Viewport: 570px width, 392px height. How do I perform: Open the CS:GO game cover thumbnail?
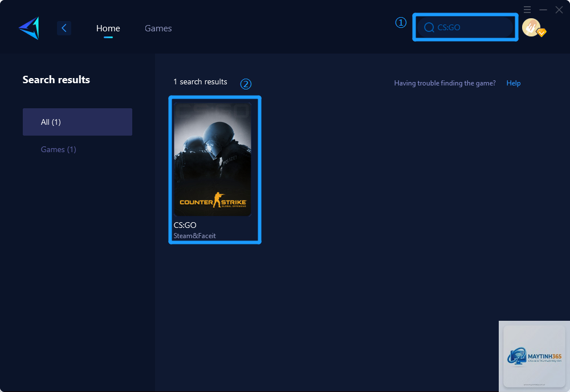pos(213,159)
